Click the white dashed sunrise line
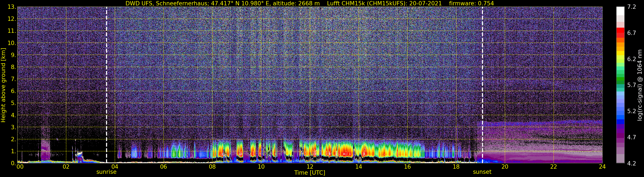 click(106, 85)
